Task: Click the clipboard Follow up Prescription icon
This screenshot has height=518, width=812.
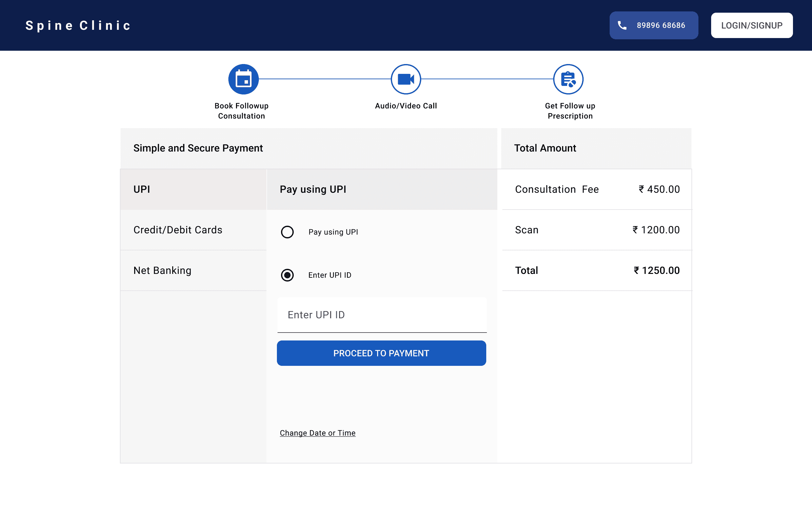Action: point(568,79)
